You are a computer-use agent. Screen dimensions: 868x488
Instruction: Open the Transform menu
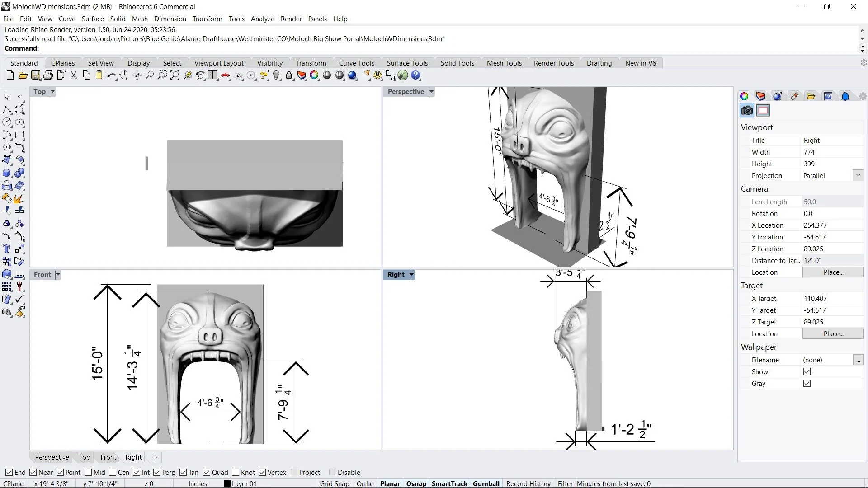(x=207, y=19)
